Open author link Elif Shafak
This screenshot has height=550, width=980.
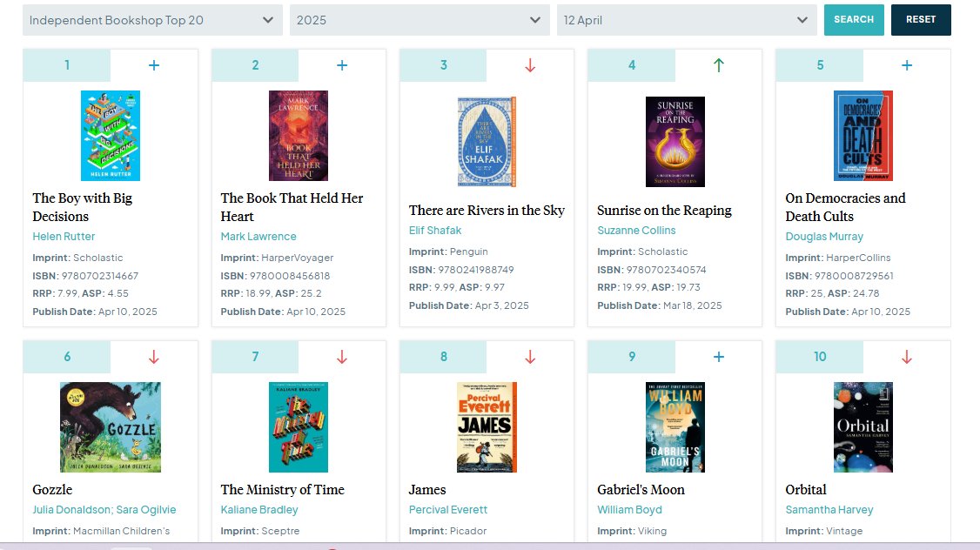[435, 230]
